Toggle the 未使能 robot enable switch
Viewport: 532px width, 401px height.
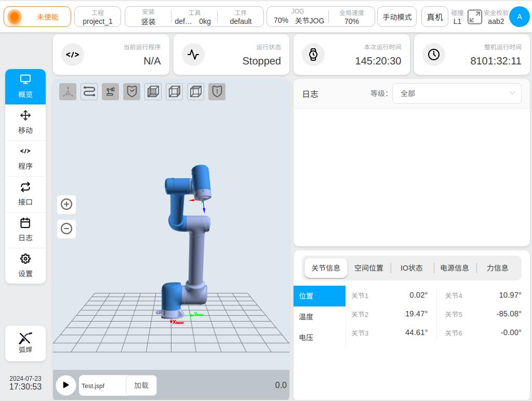point(37,17)
